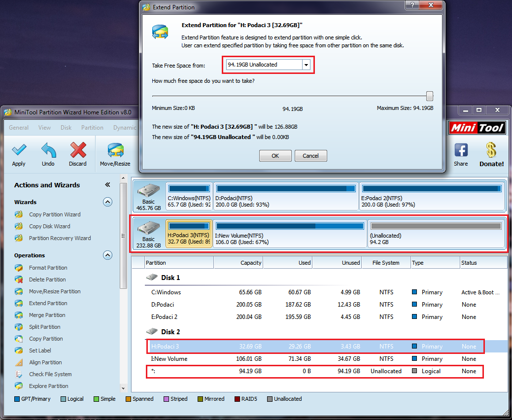Click the Apply checkmark icon
Viewport: 512px width, 420px height.
coord(19,150)
